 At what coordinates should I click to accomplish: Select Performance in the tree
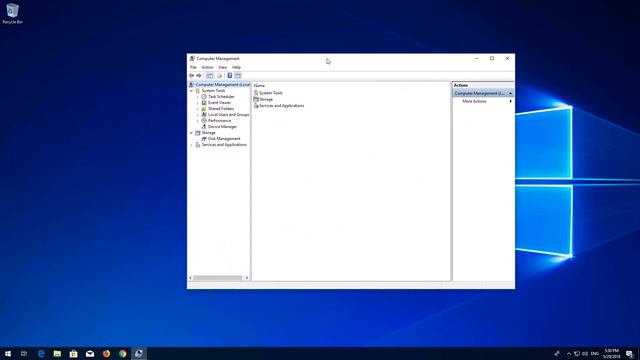point(220,121)
